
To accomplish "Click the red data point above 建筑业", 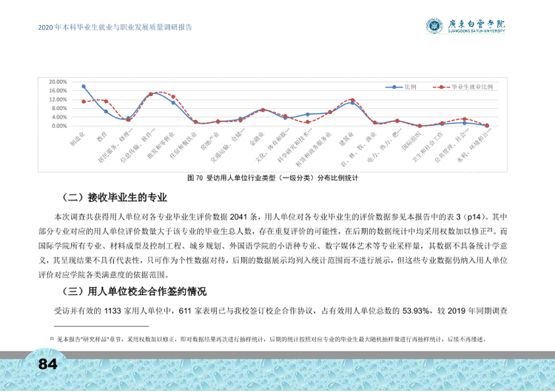I will coord(352,100).
